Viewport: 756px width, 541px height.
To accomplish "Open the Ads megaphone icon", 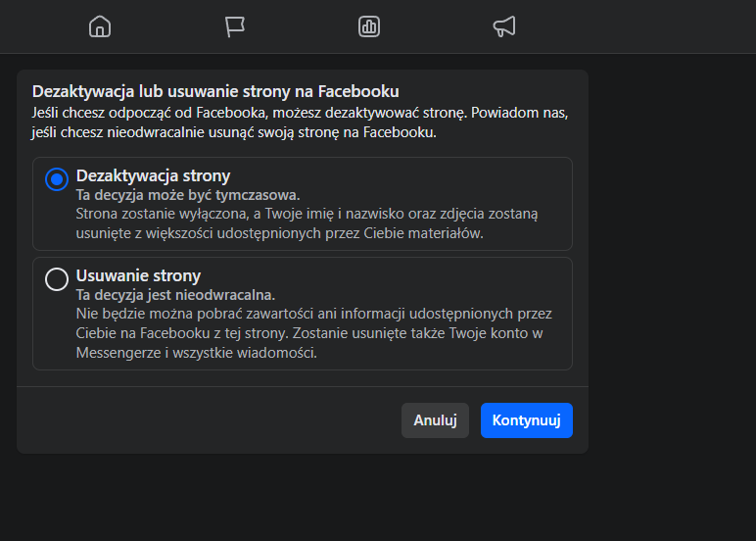I will click(x=503, y=26).
